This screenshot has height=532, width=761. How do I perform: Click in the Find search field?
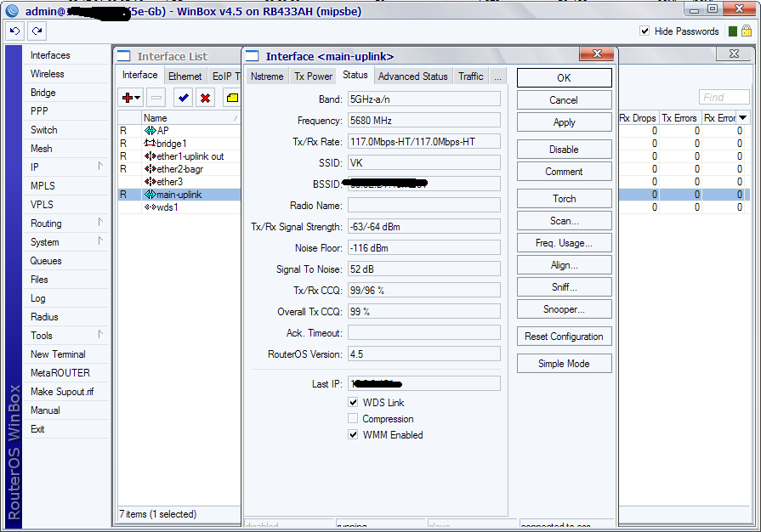(724, 98)
